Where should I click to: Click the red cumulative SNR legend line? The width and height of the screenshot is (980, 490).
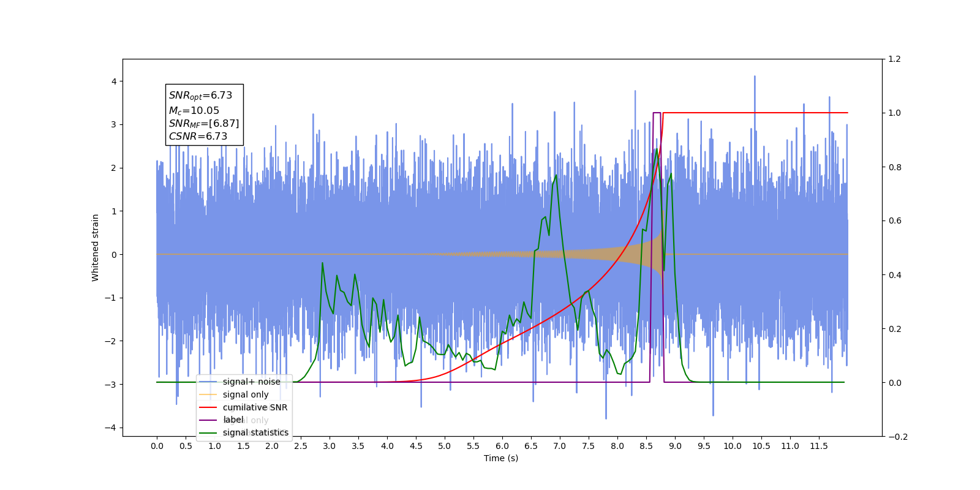tap(208, 407)
